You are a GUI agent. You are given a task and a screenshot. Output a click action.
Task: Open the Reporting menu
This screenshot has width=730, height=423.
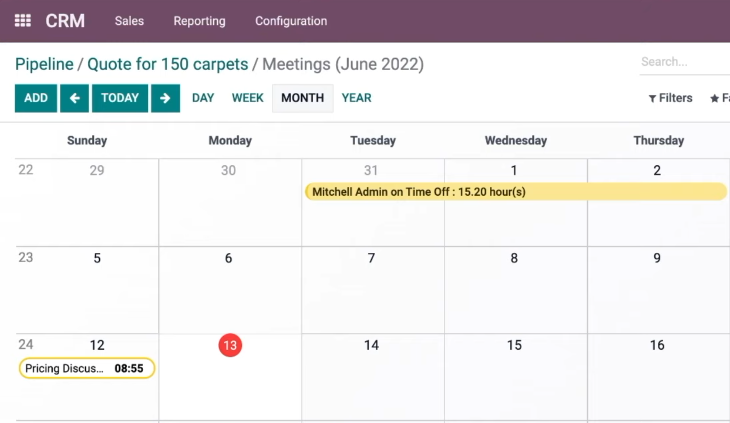(199, 21)
